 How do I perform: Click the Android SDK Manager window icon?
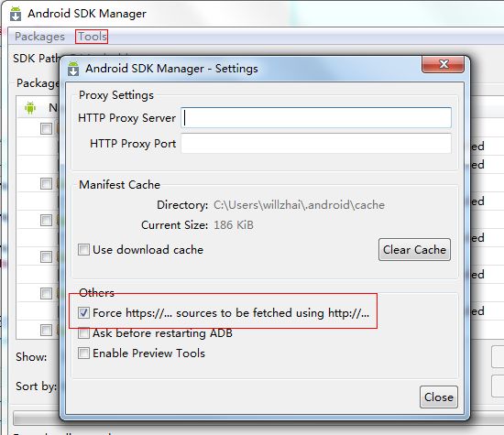click(x=16, y=14)
